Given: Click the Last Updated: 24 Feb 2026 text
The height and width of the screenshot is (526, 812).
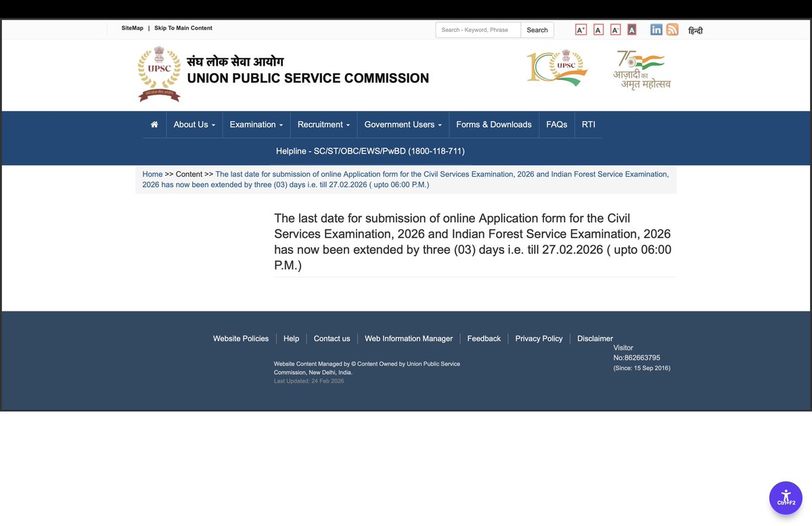Looking at the screenshot, I should (309, 381).
